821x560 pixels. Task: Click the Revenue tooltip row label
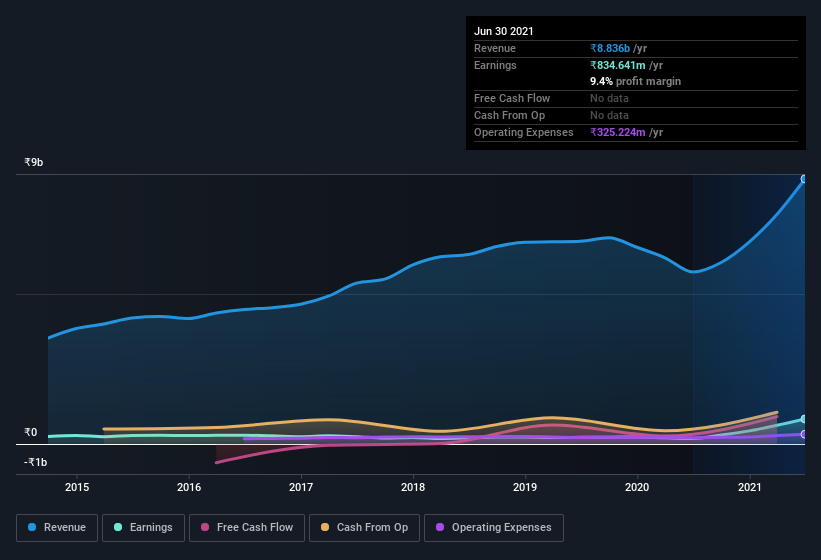495,48
